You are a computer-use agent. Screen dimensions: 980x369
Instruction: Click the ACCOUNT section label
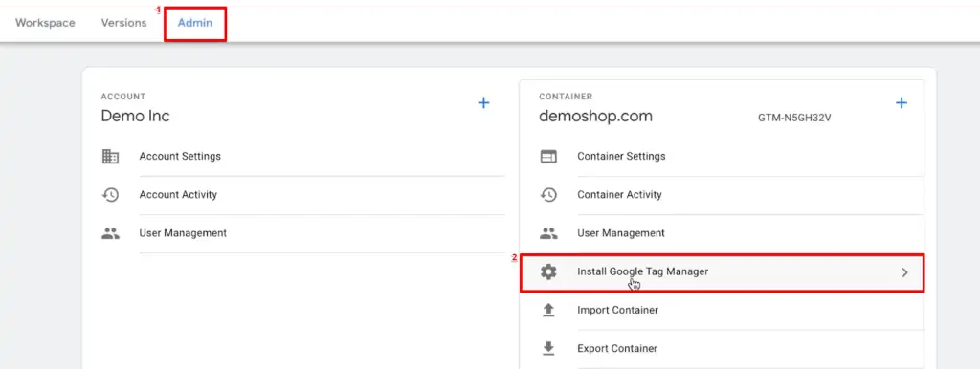pyautogui.click(x=123, y=97)
